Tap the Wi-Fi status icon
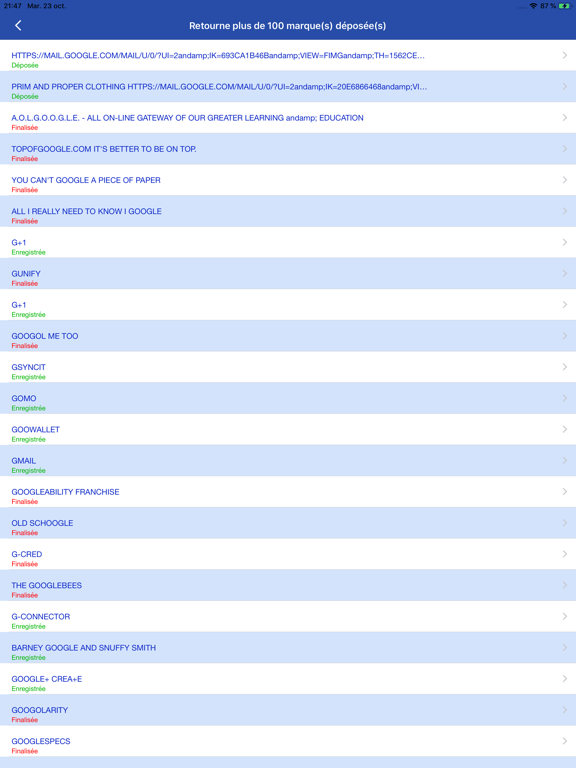 533,6
